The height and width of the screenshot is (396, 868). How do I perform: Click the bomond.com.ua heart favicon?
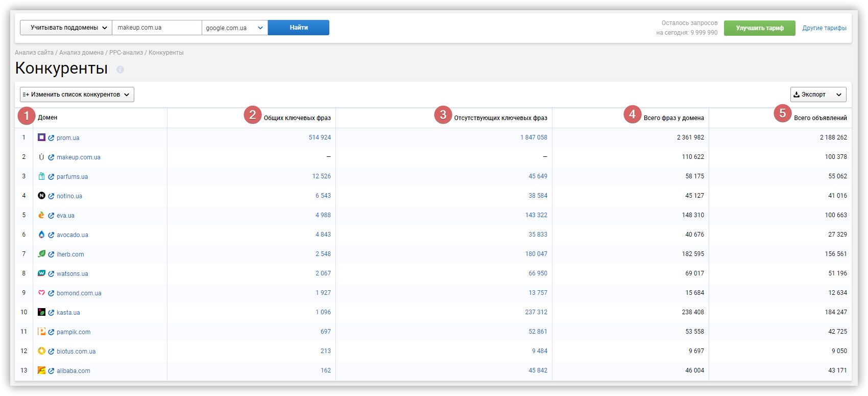pos(41,293)
